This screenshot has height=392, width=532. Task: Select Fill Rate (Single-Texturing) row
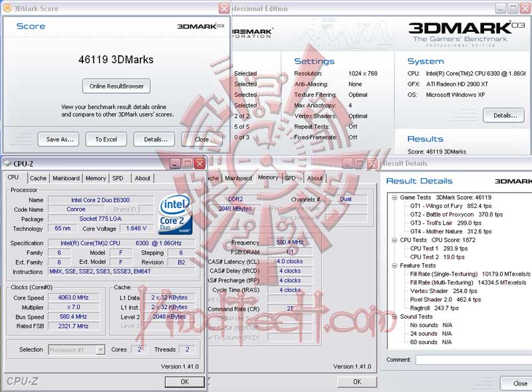click(470, 274)
